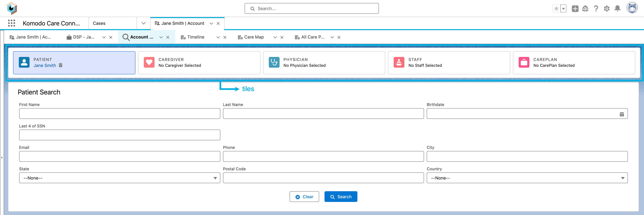Click the Email input field
The image size is (644, 215).
point(119,156)
